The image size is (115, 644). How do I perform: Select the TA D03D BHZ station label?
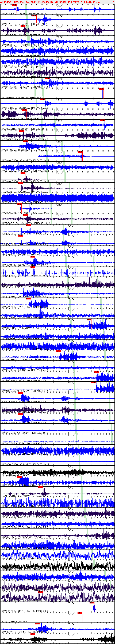click(x=25, y=192)
